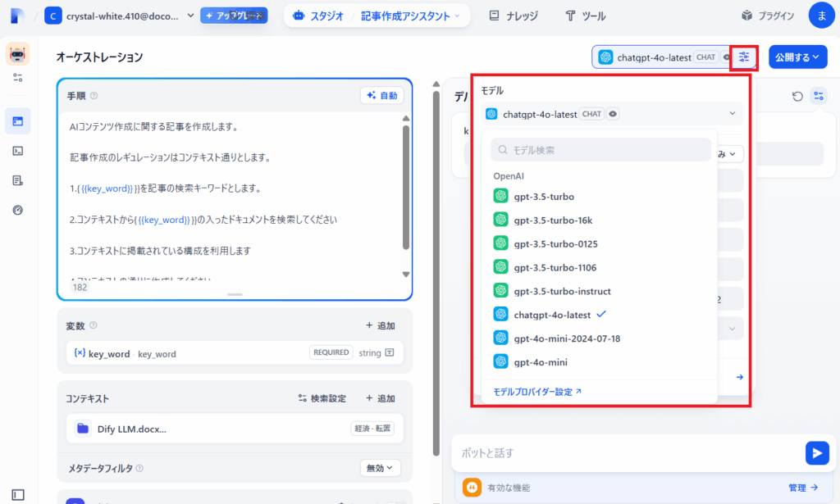Click the アップグレード upgrade button

pyautogui.click(x=233, y=15)
